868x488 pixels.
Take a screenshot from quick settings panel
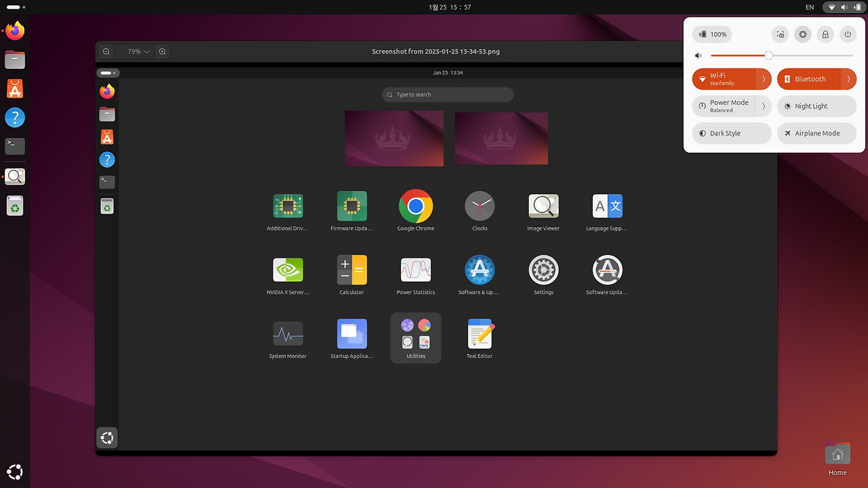click(x=781, y=34)
